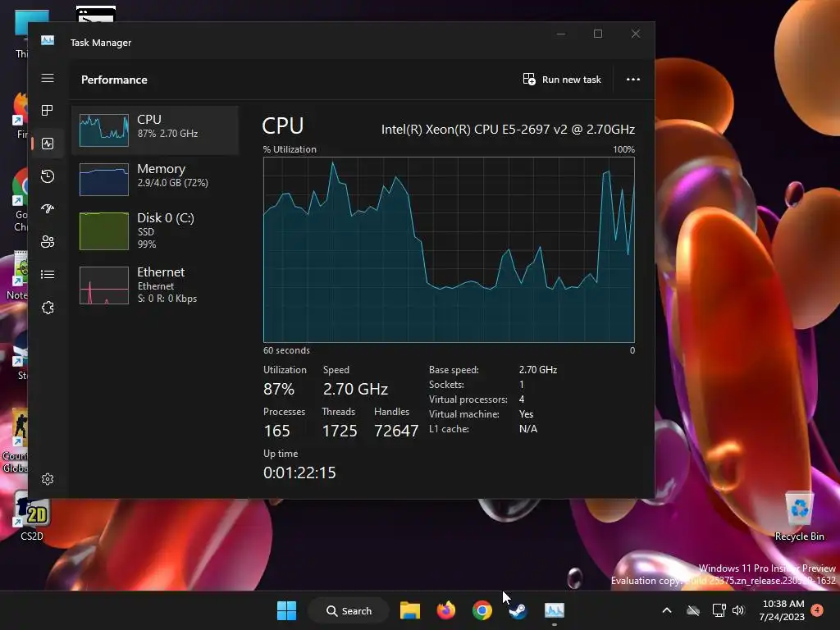
Task: Open the notification badge showing 4
Action: 818,610
